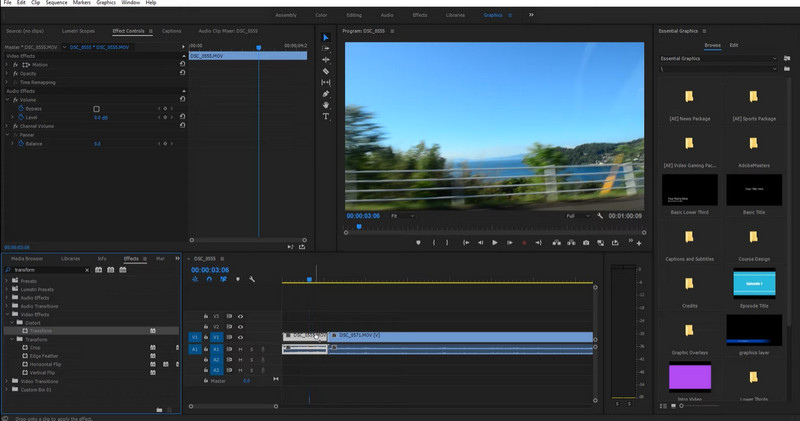The width and height of the screenshot is (800, 421).
Task: Collapse the Volume effect
Action: tap(7, 100)
